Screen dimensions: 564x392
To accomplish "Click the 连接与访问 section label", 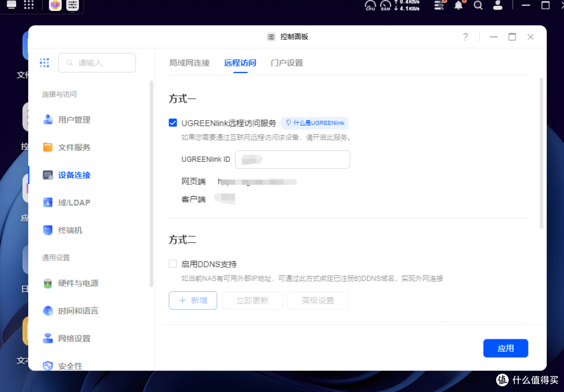I will tap(59, 94).
